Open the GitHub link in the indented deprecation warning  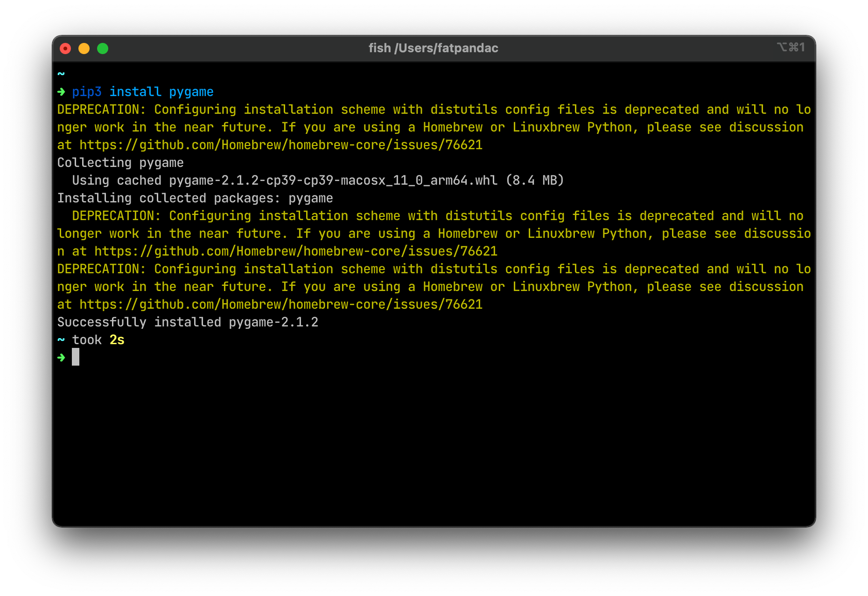pos(296,251)
